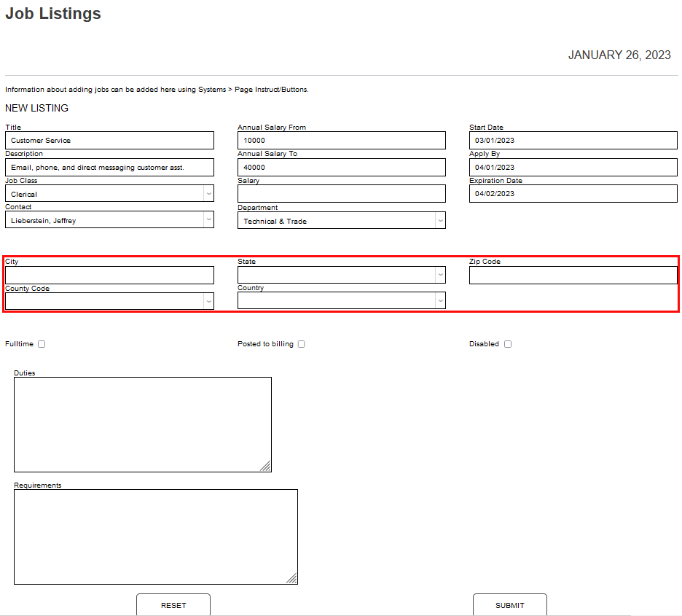Screen dimensions: 682x616
Task: Expand the Country dropdown
Action: [x=341, y=300]
